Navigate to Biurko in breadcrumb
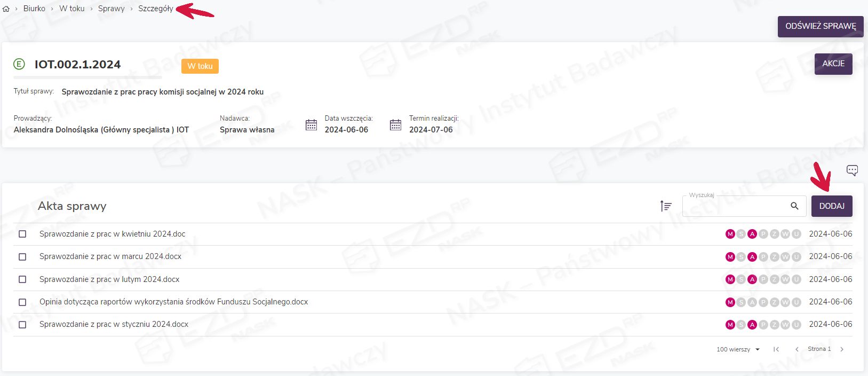 click(34, 9)
